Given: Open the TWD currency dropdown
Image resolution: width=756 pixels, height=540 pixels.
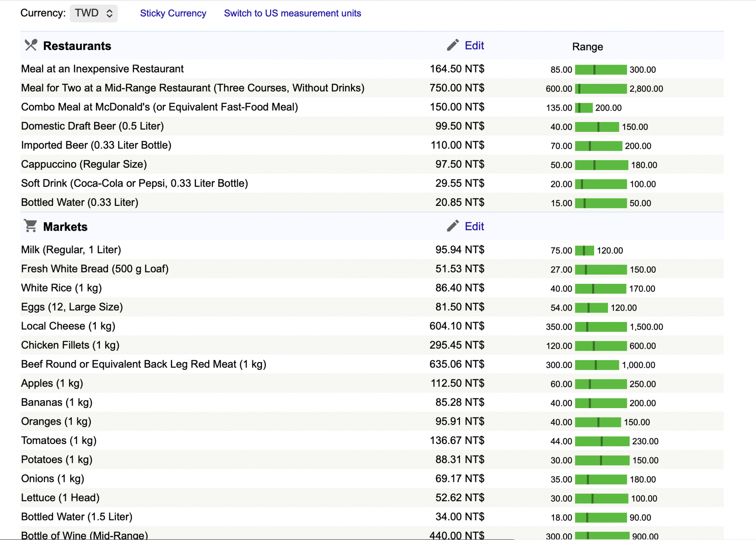Looking at the screenshot, I should 94,13.
